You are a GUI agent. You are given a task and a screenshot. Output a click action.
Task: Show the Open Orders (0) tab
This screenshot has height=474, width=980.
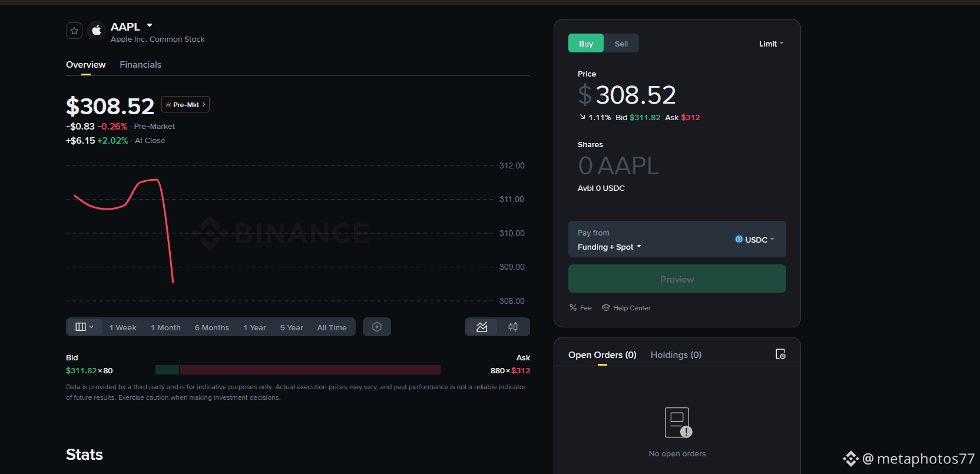[x=602, y=355]
